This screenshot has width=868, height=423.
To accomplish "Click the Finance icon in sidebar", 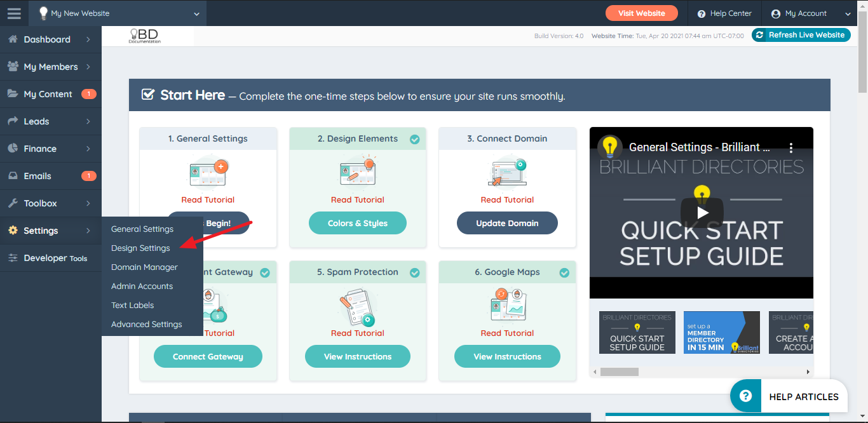I will tap(14, 148).
